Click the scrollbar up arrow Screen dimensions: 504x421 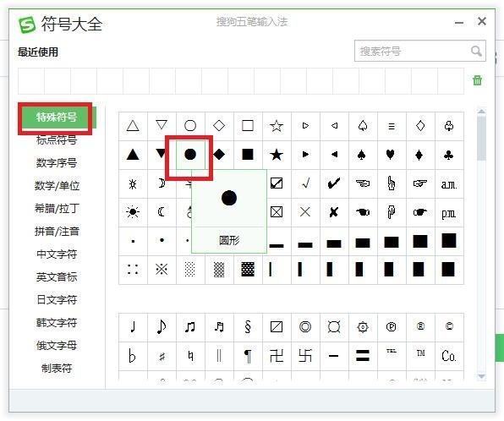tap(481, 112)
